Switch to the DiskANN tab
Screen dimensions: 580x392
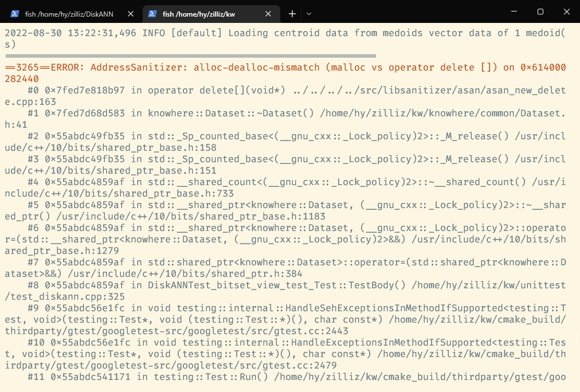69,14
